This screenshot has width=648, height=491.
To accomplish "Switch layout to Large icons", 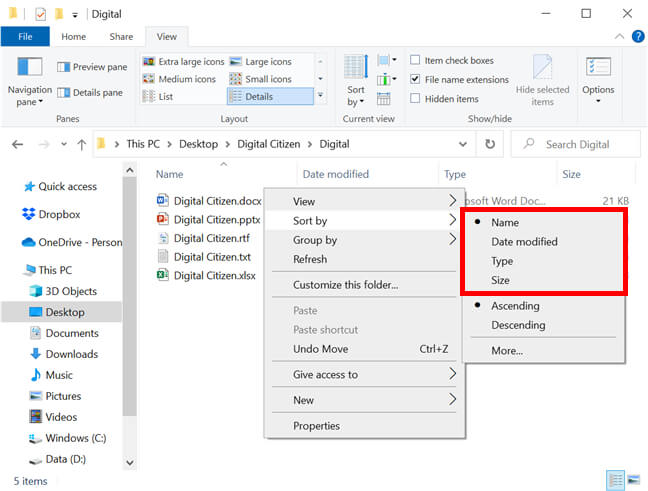I will point(261,62).
